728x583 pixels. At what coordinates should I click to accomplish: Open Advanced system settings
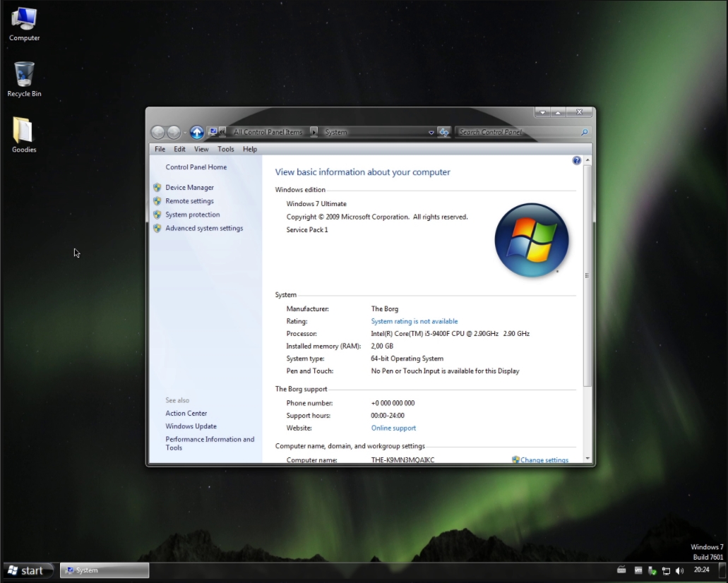point(204,228)
